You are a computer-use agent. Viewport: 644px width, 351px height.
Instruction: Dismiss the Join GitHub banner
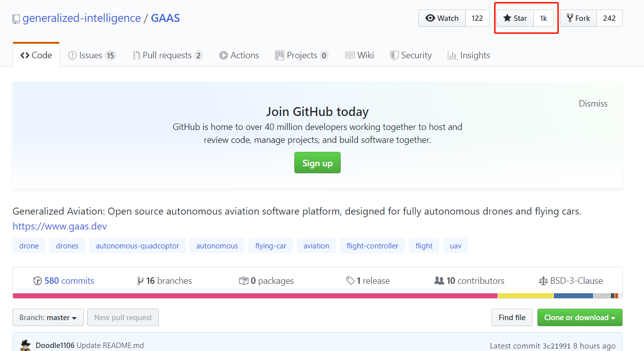point(593,104)
